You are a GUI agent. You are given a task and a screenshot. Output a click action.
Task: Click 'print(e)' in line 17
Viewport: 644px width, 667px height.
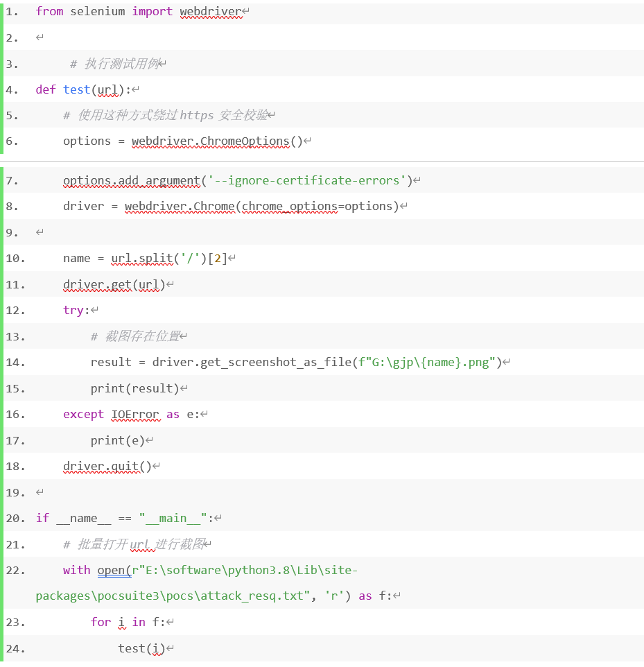(118, 441)
